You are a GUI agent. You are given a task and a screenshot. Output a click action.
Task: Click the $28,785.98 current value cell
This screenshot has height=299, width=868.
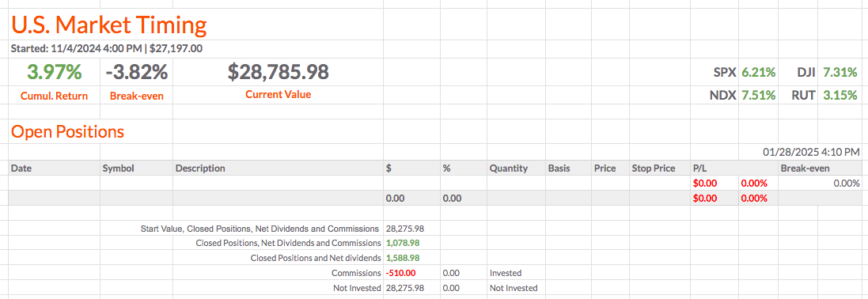pyautogui.click(x=279, y=72)
